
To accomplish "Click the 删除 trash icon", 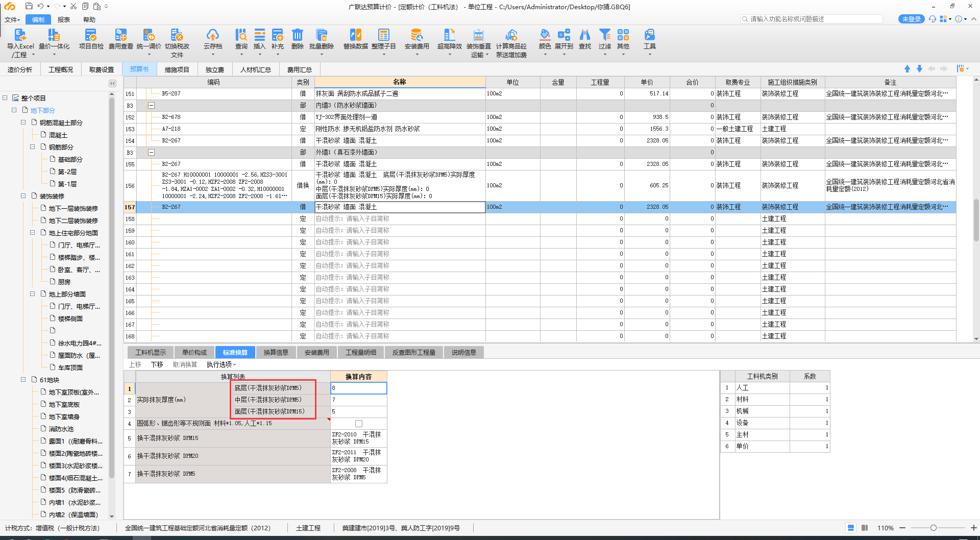I will (298, 35).
